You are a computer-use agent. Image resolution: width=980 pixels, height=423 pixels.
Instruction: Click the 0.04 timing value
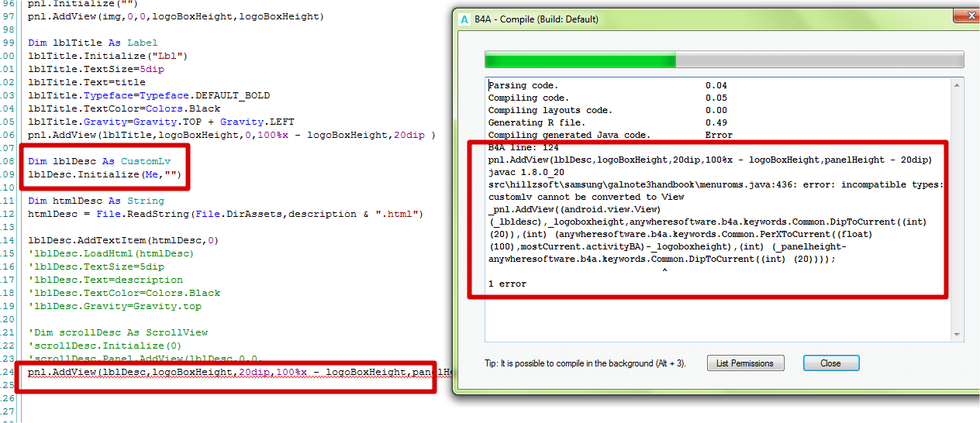click(x=716, y=85)
